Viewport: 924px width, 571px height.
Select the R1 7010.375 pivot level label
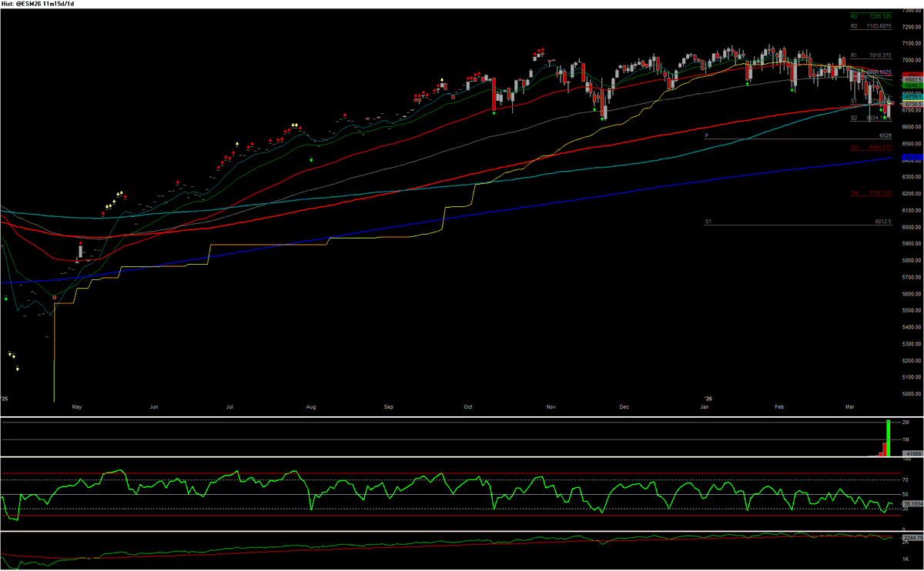click(x=871, y=55)
